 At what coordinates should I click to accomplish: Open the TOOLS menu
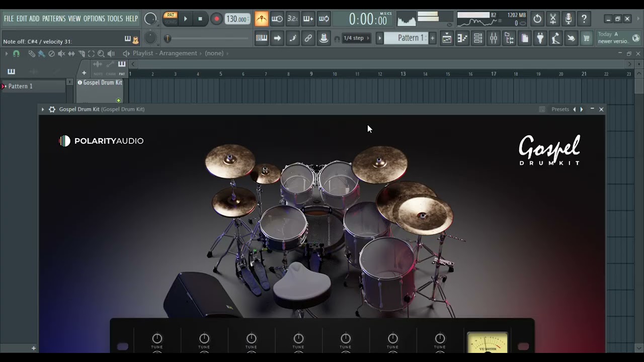pyautogui.click(x=115, y=19)
